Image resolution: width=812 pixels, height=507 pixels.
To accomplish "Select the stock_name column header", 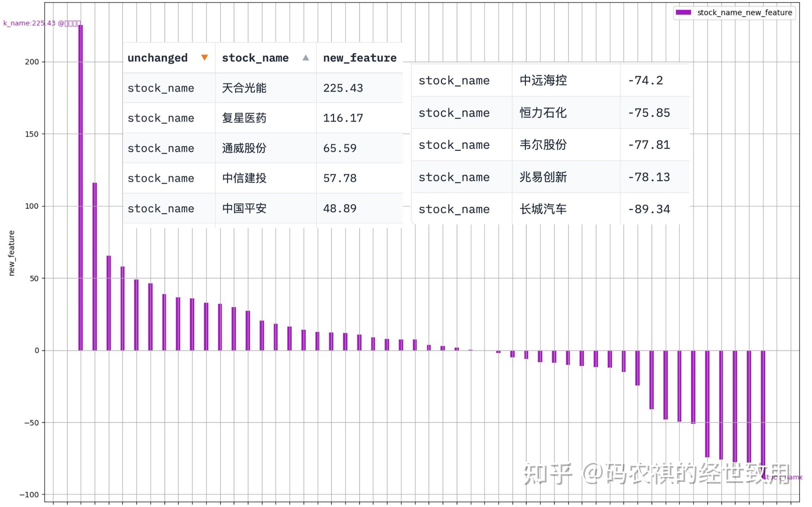I will (255, 58).
